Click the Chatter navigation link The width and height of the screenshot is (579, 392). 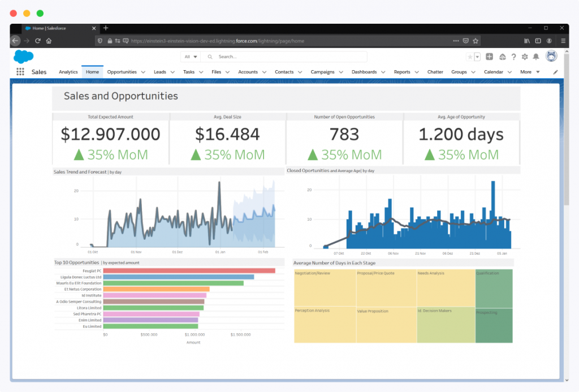click(435, 72)
